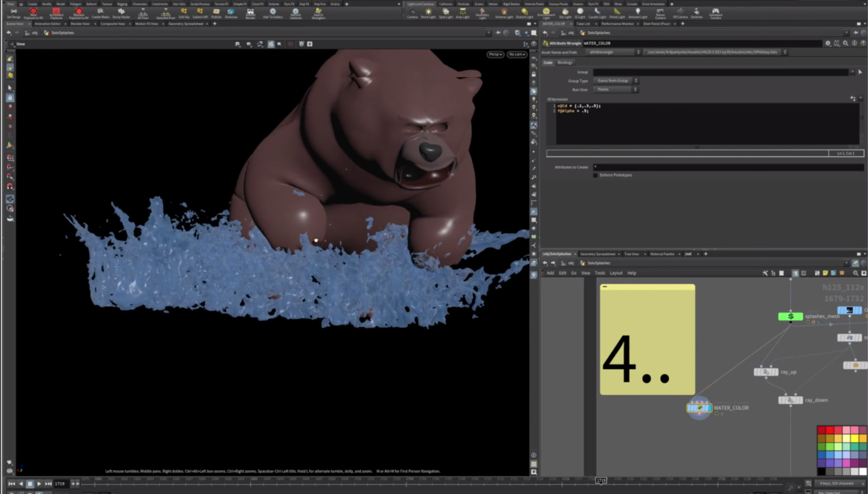
Task: Pick the bright red swatch in the color palette
Action: (830, 430)
